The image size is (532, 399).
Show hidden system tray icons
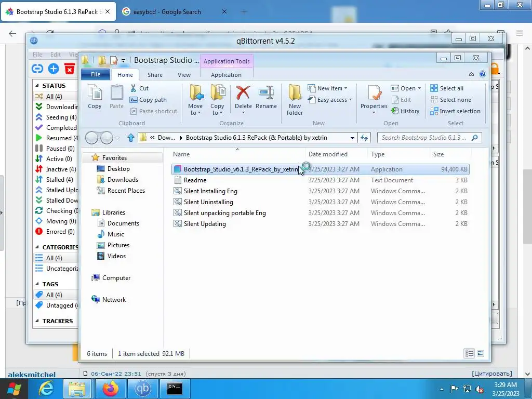442,389
